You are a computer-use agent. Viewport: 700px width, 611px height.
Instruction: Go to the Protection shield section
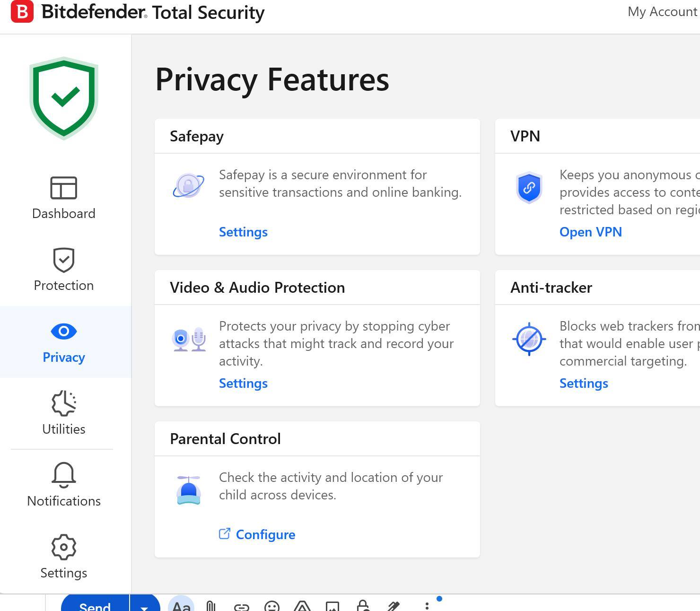[x=64, y=270]
